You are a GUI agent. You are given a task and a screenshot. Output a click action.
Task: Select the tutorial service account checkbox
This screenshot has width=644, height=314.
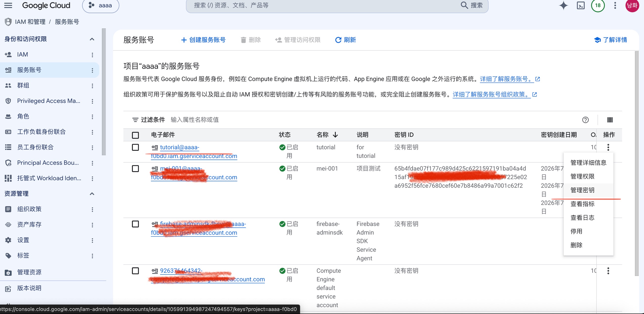click(135, 147)
